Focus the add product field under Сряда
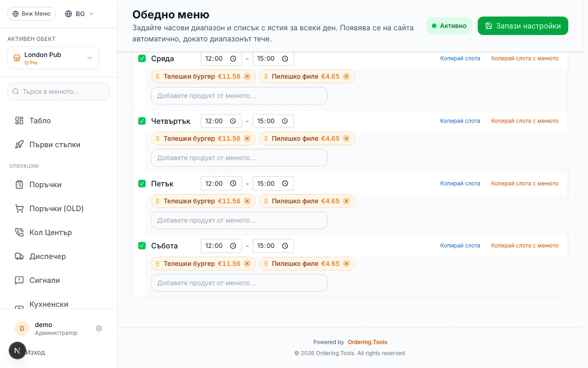This screenshot has height=368, width=588. point(239,96)
